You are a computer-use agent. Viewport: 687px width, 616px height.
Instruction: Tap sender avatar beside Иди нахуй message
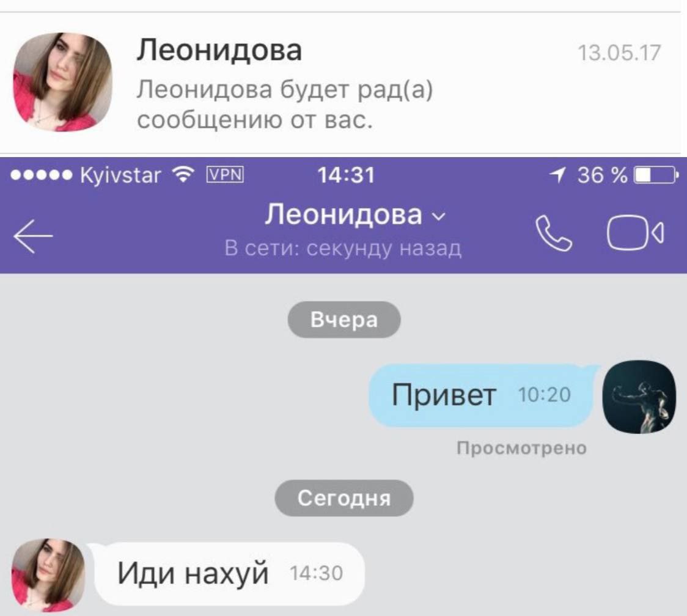(x=48, y=575)
